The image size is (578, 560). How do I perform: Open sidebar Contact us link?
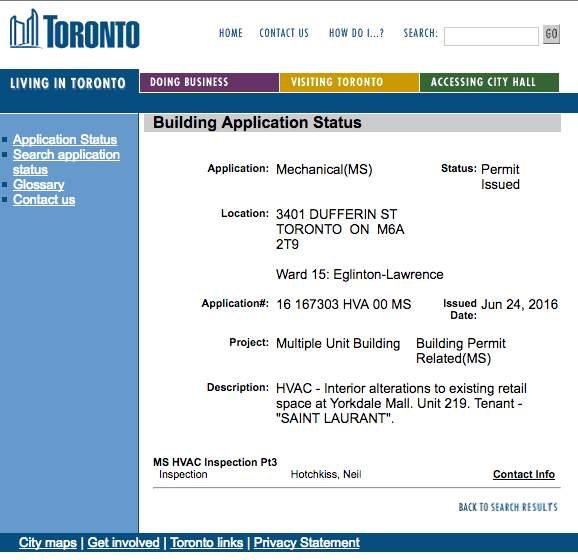(x=44, y=199)
